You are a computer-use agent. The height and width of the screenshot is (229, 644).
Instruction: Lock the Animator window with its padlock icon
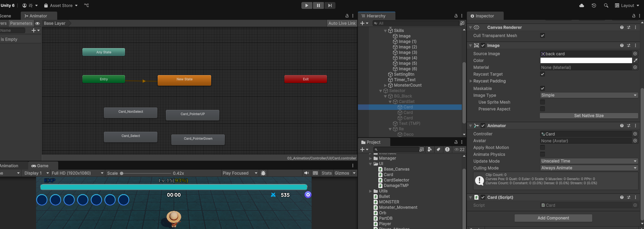[x=347, y=16]
